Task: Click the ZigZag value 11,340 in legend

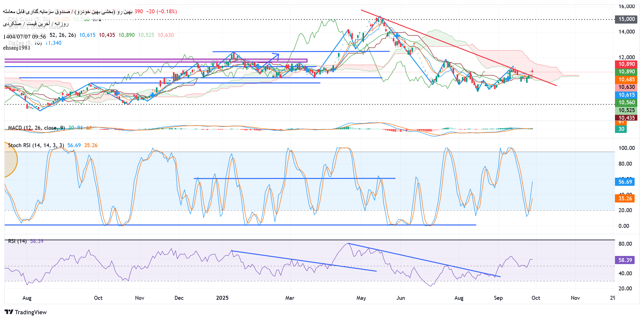Action: (54, 43)
